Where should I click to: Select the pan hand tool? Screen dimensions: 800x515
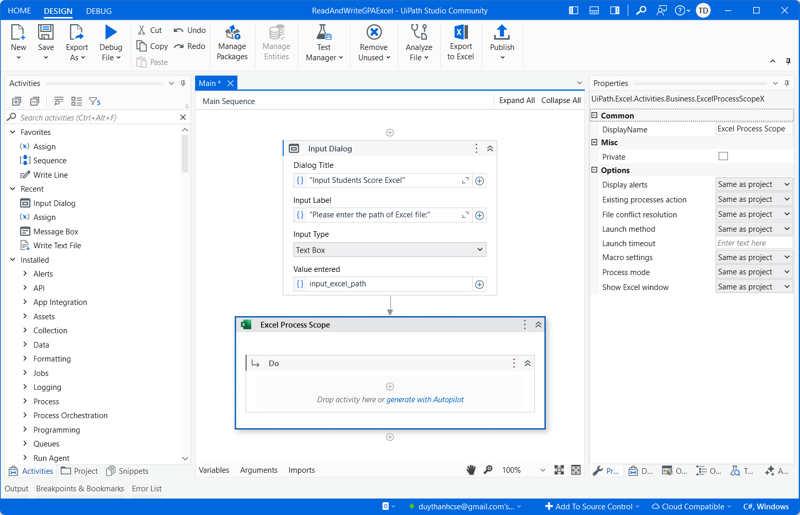[x=470, y=470]
